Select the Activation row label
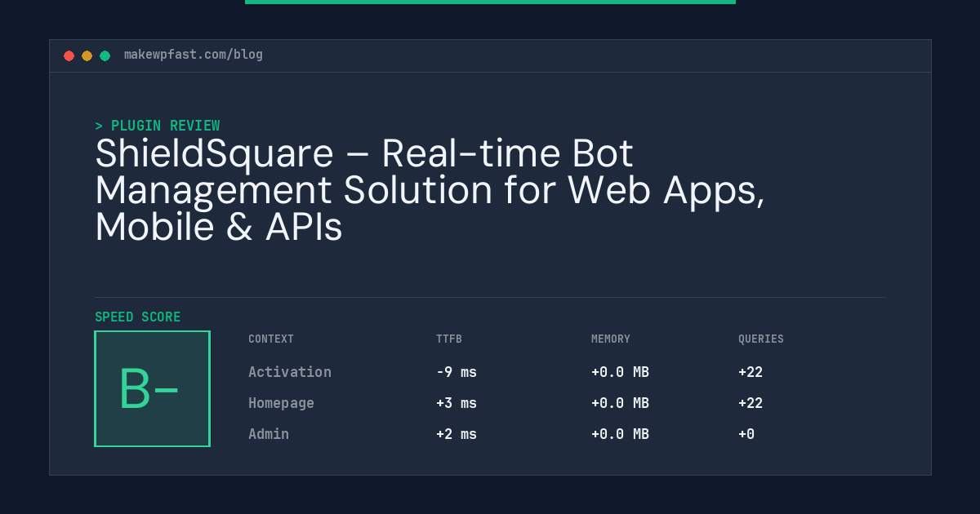This screenshot has width=980, height=514. (x=290, y=372)
